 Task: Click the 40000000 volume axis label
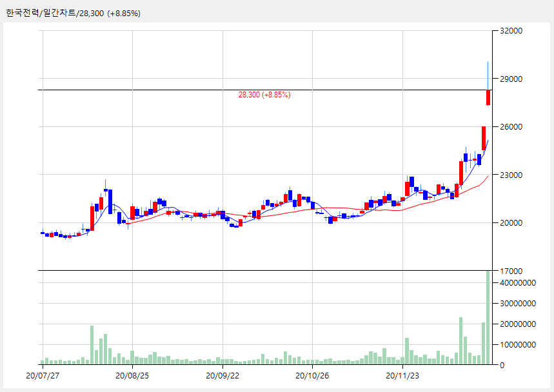click(x=518, y=283)
